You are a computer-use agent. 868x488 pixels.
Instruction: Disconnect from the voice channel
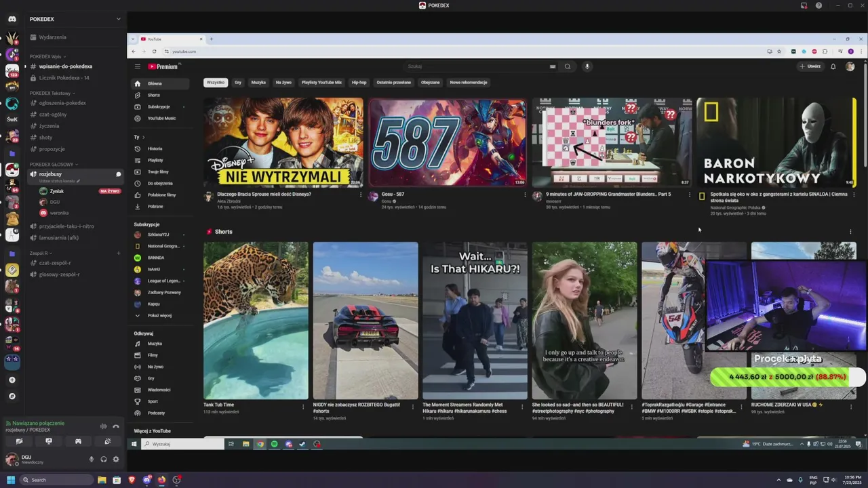tap(116, 426)
